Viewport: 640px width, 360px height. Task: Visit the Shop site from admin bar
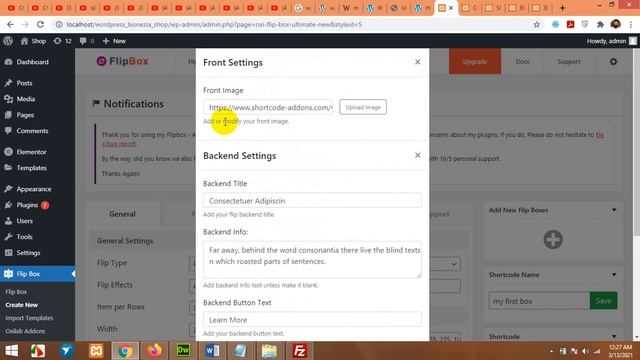coord(33,41)
